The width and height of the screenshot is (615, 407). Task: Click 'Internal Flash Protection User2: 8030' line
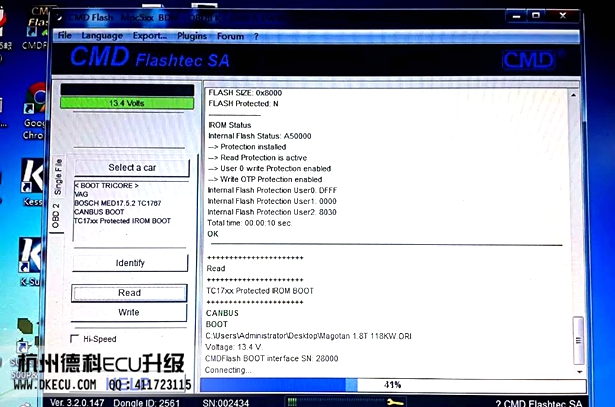pyautogui.click(x=272, y=212)
